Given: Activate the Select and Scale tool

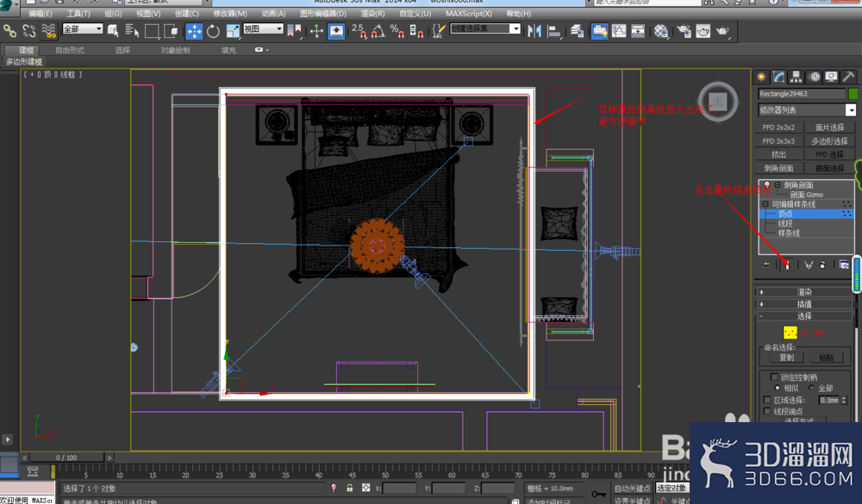Looking at the screenshot, I should pyautogui.click(x=233, y=31).
